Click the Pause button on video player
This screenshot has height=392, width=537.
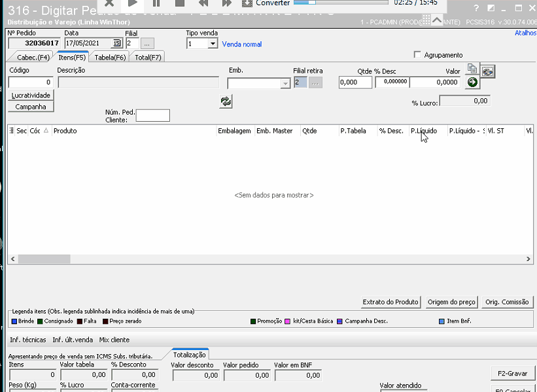(156, 3)
